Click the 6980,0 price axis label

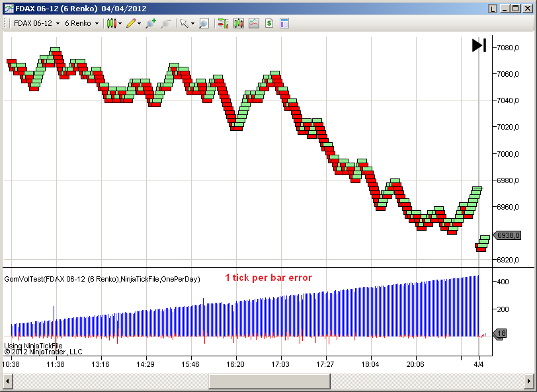[507, 180]
